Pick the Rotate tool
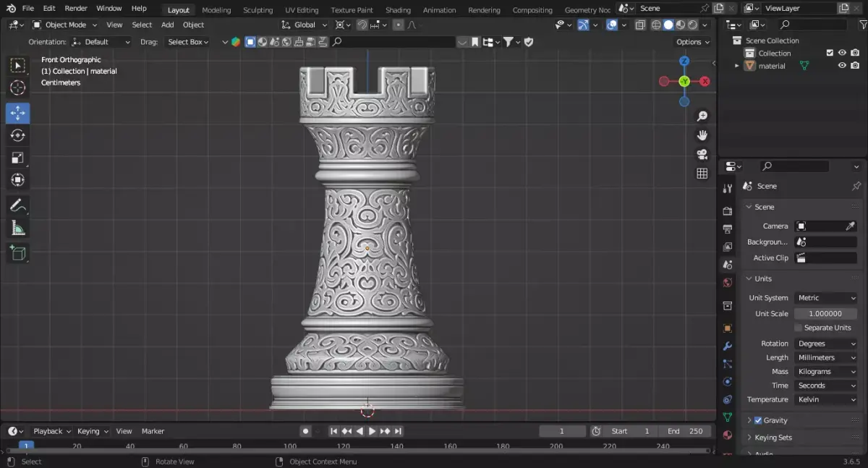 pyautogui.click(x=18, y=135)
